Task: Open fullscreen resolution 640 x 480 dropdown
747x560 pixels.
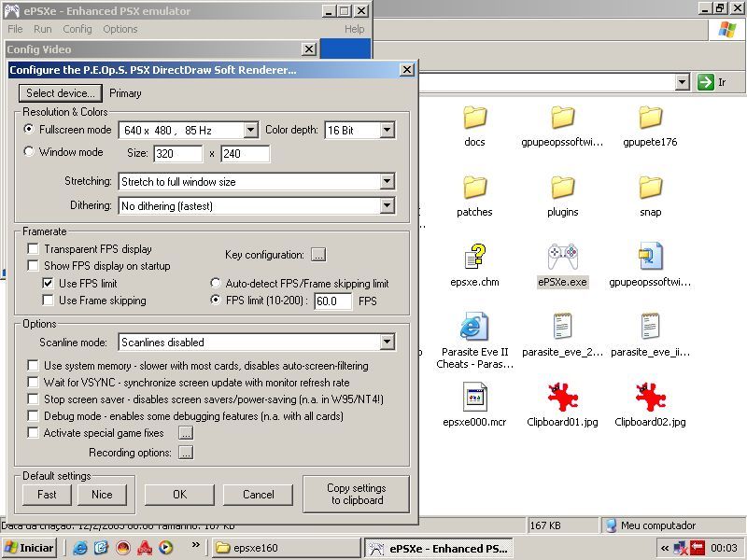Action: [x=250, y=130]
